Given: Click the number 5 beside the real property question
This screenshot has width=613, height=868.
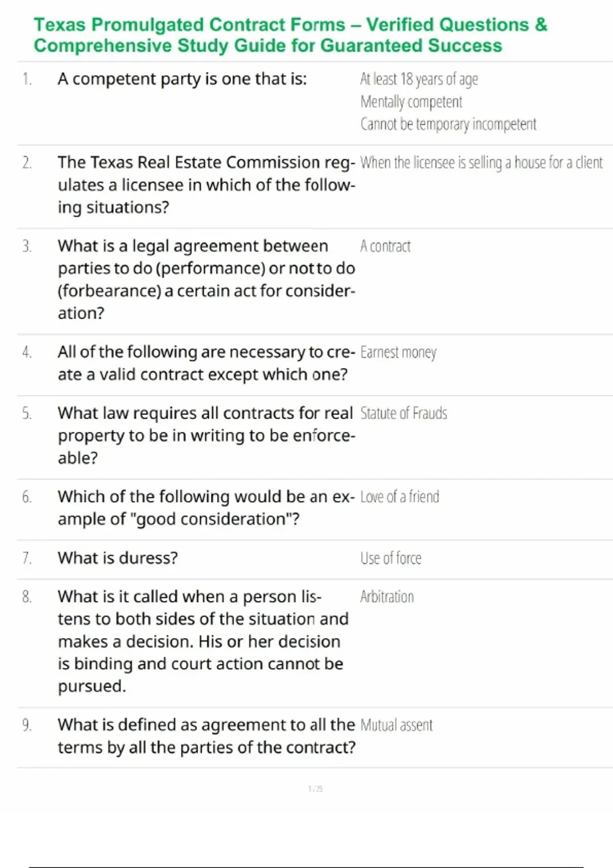Looking at the screenshot, I should pyautogui.click(x=27, y=413).
